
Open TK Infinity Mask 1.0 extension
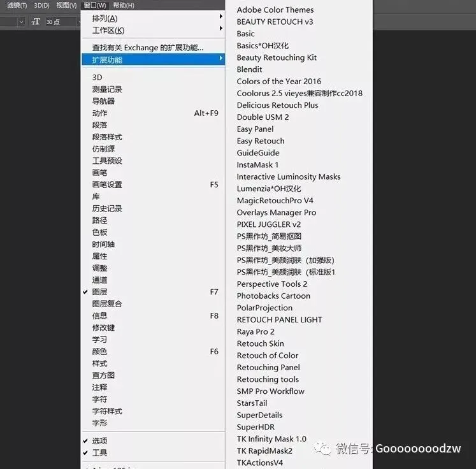point(271,438)
